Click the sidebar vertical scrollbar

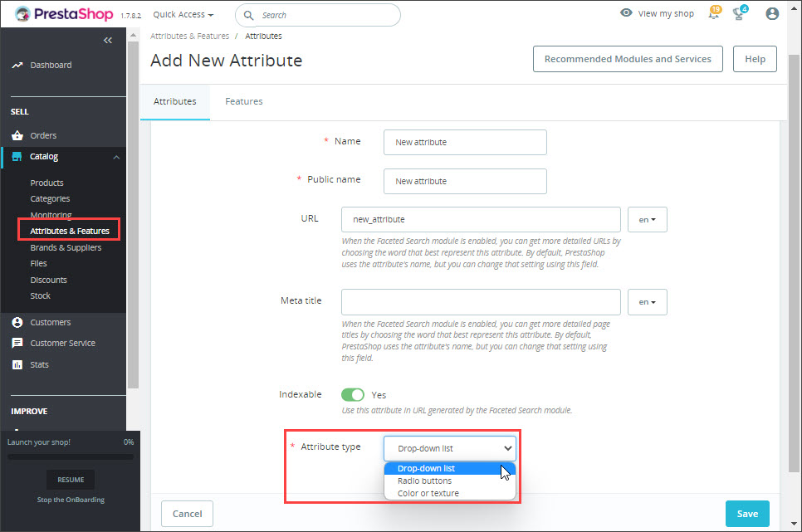pos(133,215)
